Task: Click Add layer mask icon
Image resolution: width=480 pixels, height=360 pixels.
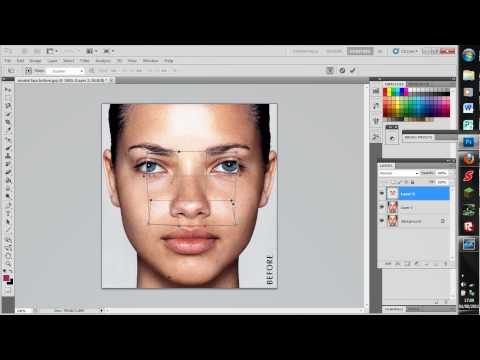Action: (x=407, y=263)
